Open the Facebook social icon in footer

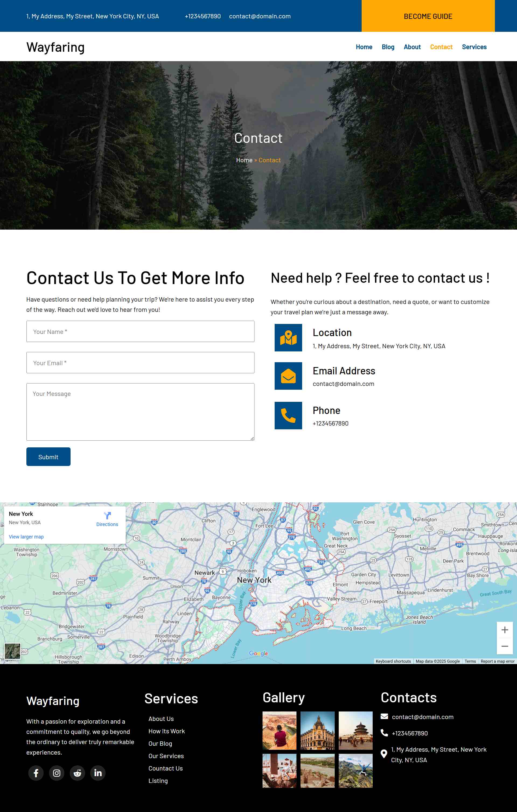pyautogui.click(x=36, y=773)
